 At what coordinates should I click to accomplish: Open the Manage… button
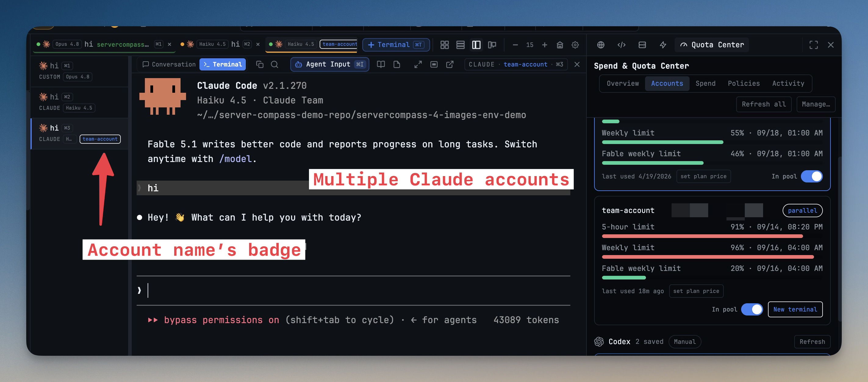point(816,104)
